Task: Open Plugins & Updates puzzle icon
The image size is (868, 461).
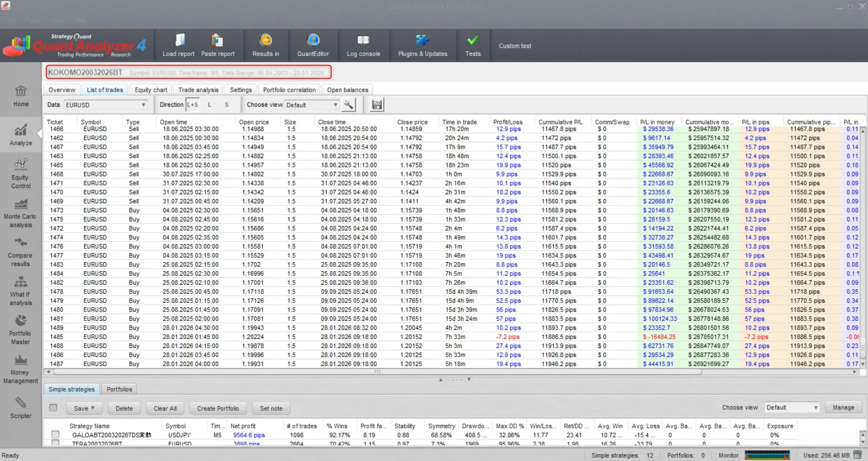Action: 422,45
